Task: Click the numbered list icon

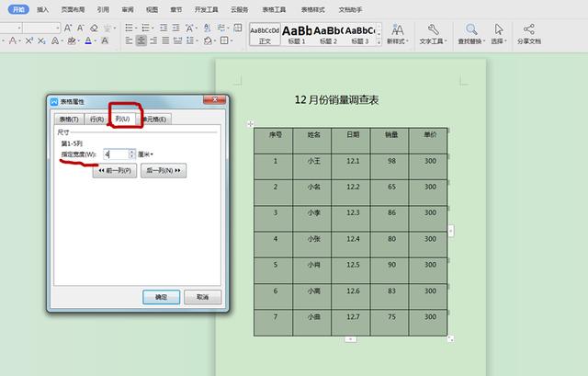Action: click(x=145, y=28)
